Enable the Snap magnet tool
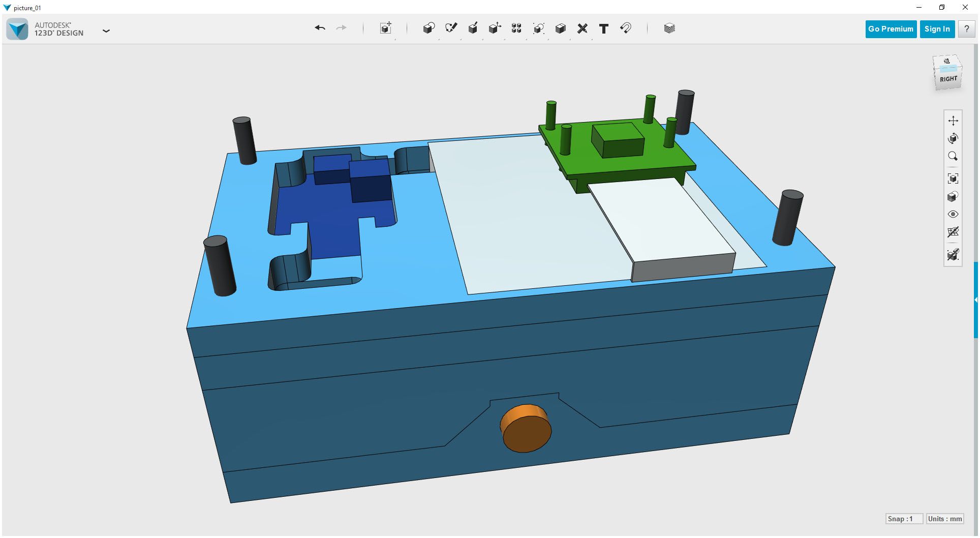 pos(626,28)
